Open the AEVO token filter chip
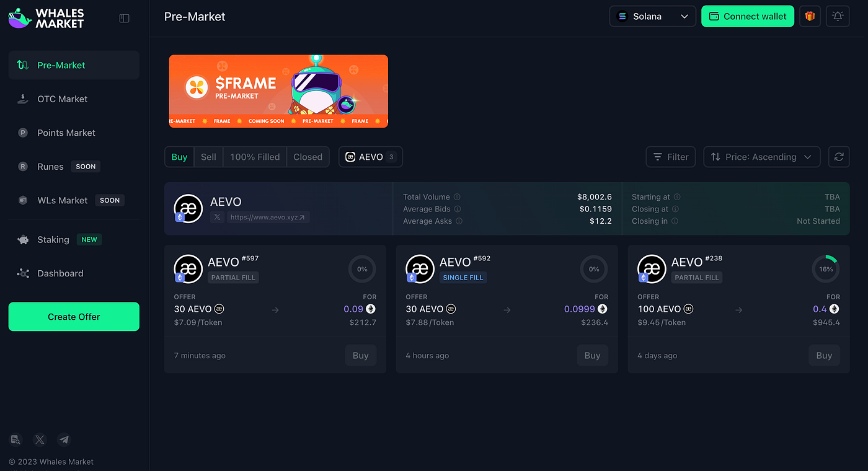 371,157
